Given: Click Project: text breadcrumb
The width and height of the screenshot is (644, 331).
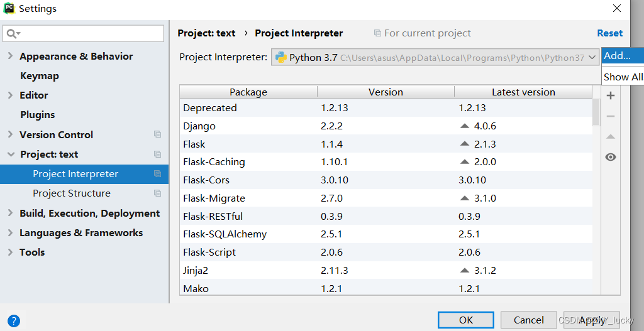Looking at the screenshot, I should click(x=206, y=33).
